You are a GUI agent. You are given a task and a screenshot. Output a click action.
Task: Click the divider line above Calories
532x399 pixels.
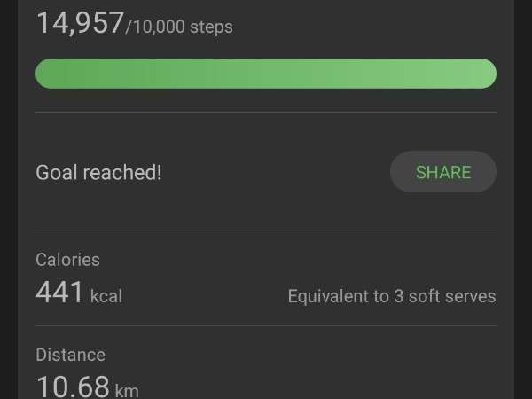click(266, 231)
